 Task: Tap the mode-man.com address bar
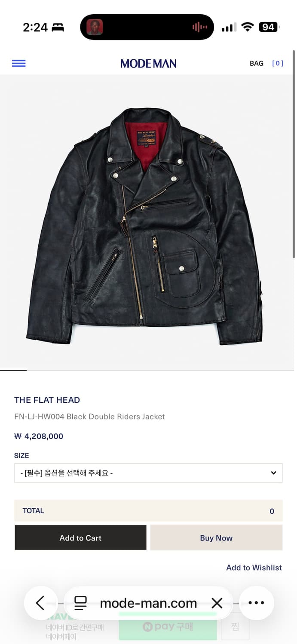[x=148, y=603]
